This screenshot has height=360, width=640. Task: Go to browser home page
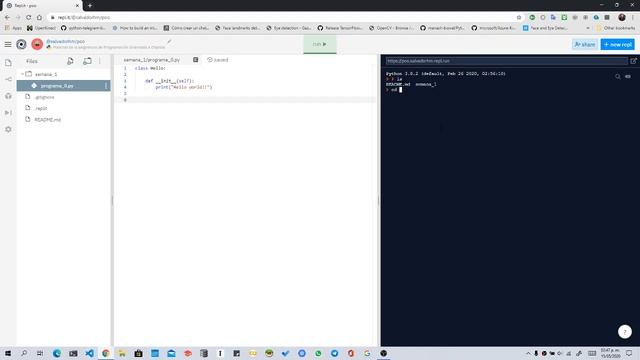(x=39, y=18)
